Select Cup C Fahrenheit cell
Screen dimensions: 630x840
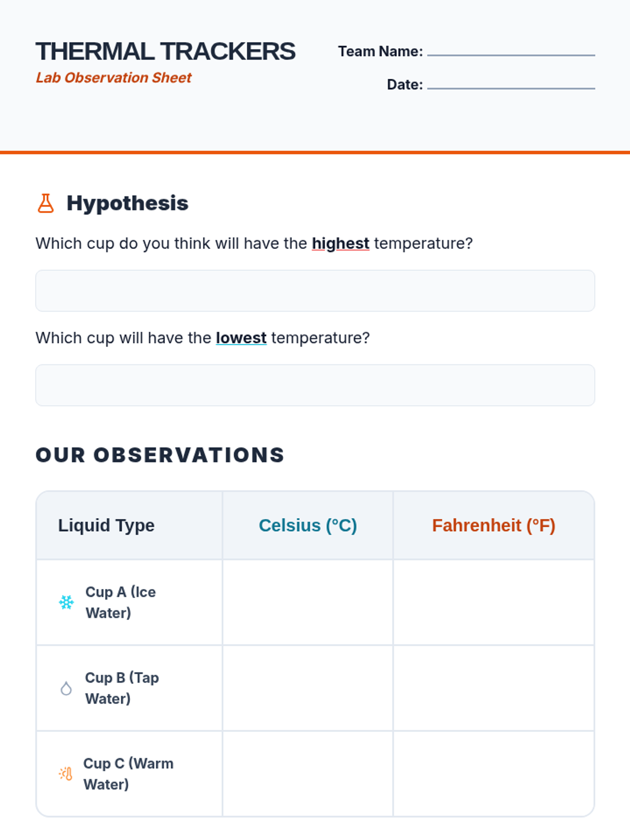(493, 774)
